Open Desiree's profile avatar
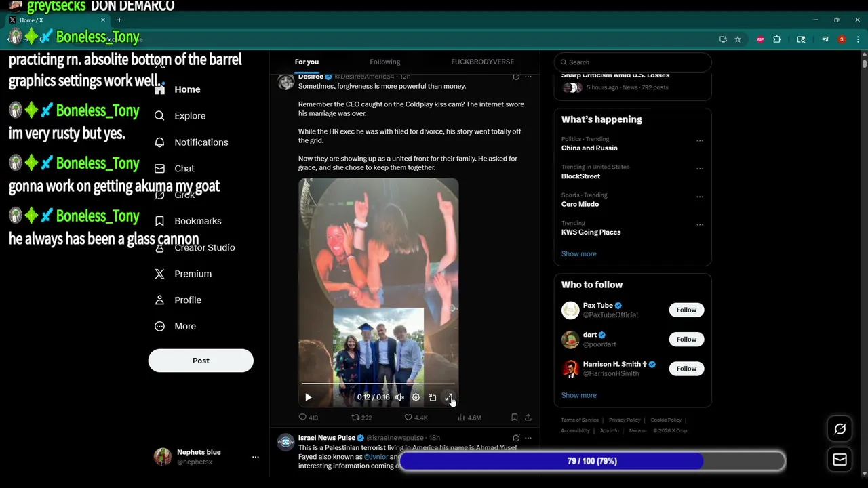Image resolution: width=868 pixels, height=488 pixels. pyautogui.click(x=286, y=82)
